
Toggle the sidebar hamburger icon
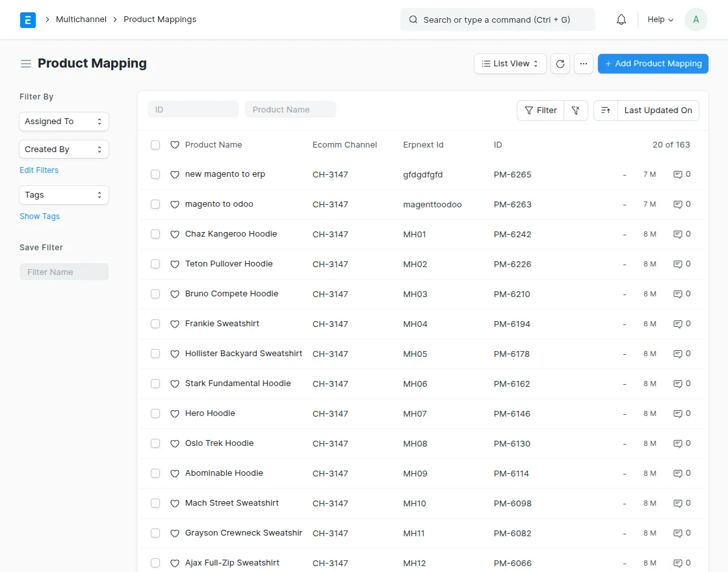pyautogui.click(x=26, y=64)
